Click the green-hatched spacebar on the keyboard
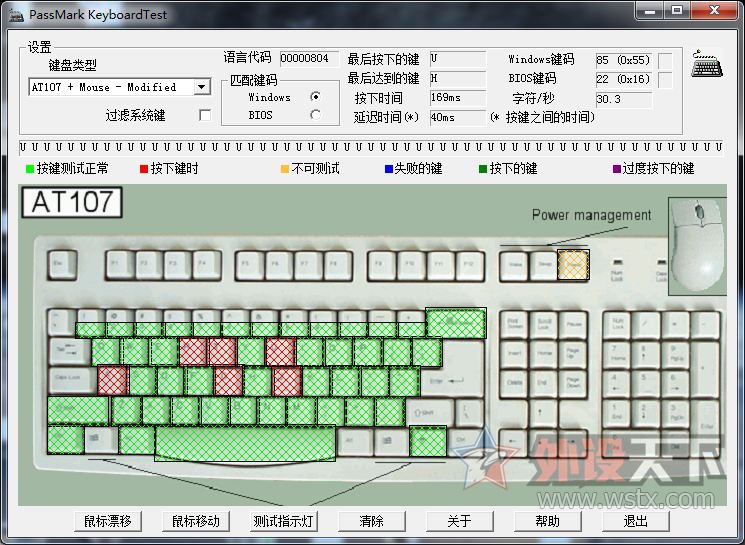 coord(245,441)
